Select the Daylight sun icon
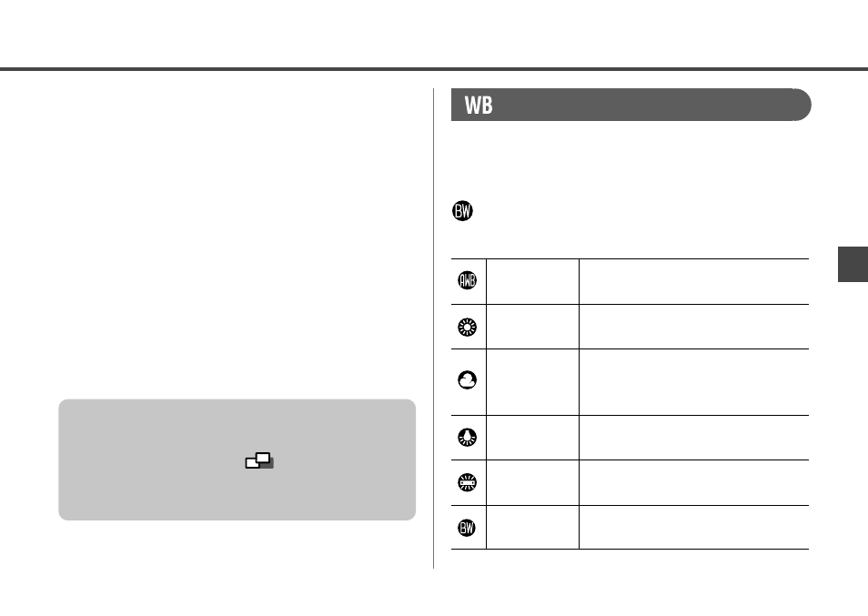868x616 pixels. (468, 327)
